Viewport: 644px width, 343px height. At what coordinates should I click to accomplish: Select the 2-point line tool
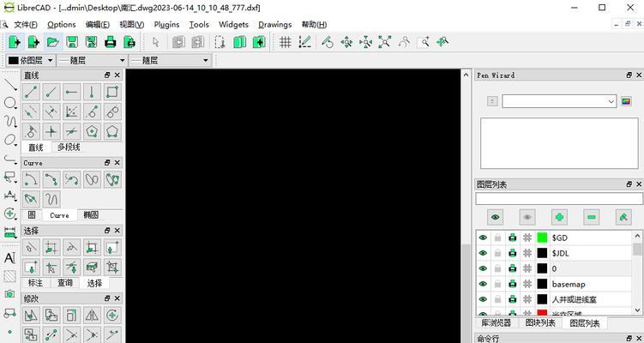(31, 92)
